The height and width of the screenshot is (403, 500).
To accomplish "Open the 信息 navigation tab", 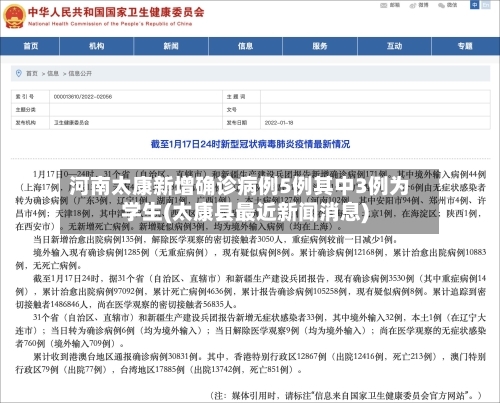I will pos(245,46).
